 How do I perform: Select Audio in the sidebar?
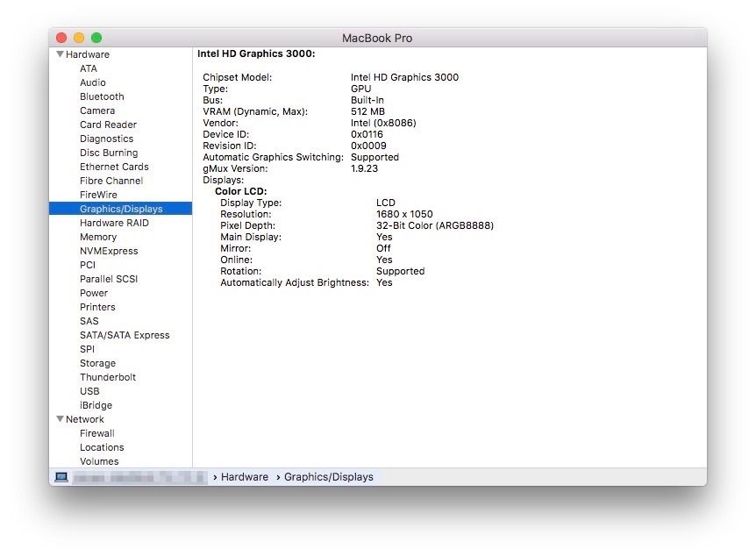pos(93,82)
